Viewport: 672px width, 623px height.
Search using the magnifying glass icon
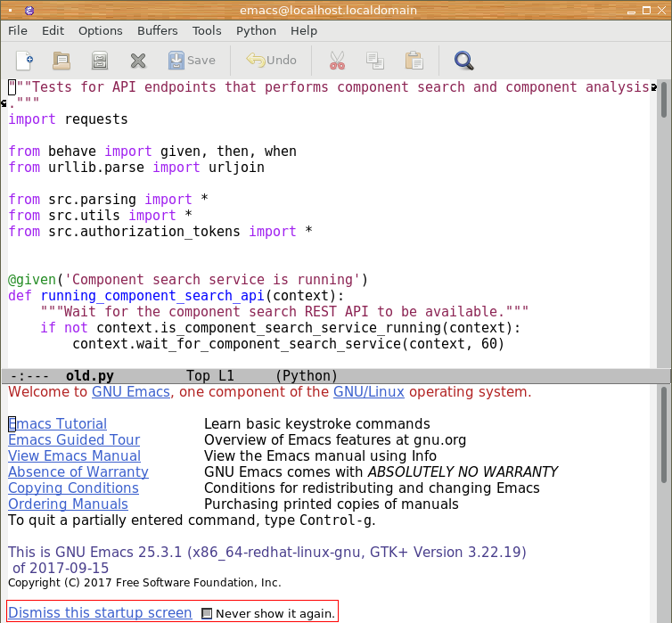click(463, 61)
